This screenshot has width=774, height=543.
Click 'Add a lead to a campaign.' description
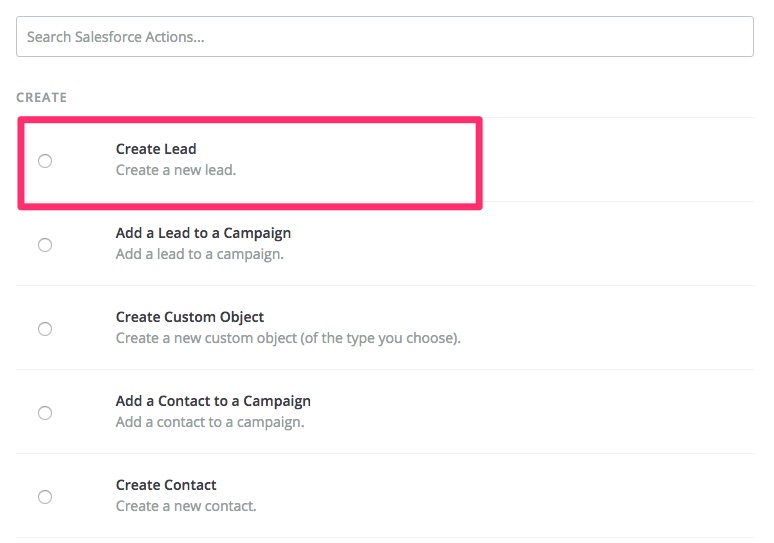[200, 254]
